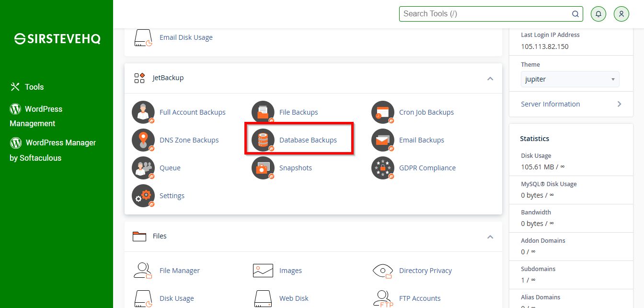The width and height of the screenshot is (644, 308).
Task: Click the Statistics heading
Action: tap(535, 139)
